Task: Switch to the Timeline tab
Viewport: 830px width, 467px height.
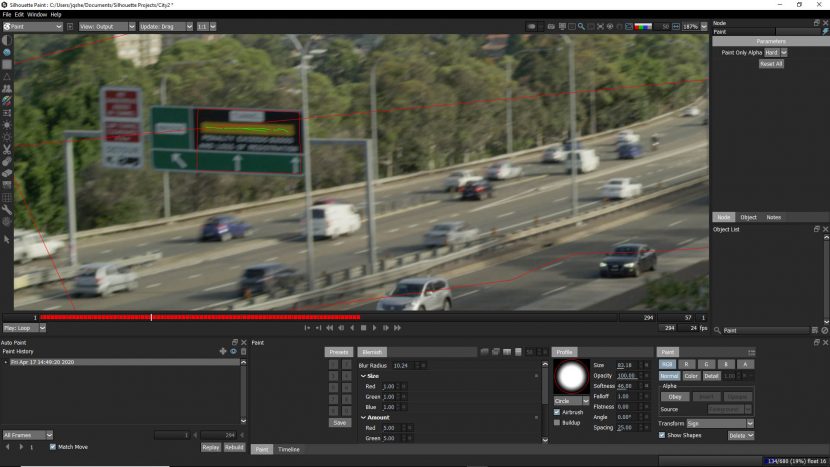Action: tap(289, 450)
